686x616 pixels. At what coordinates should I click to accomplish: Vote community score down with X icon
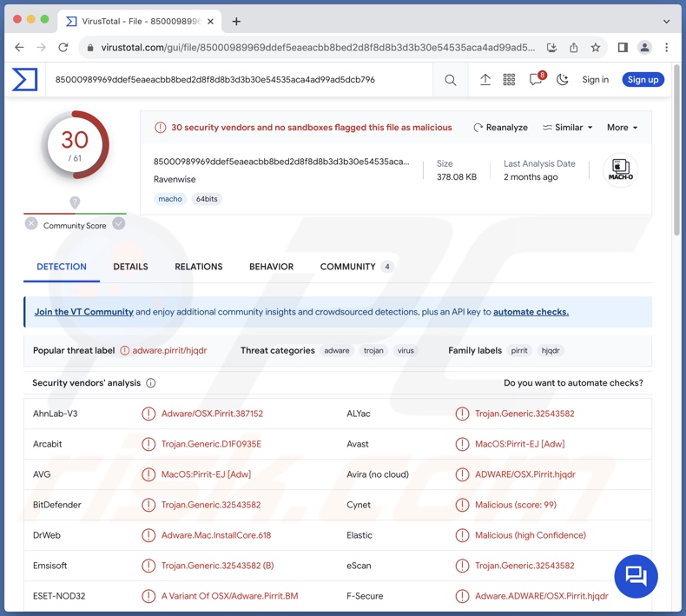click(31, 223)
